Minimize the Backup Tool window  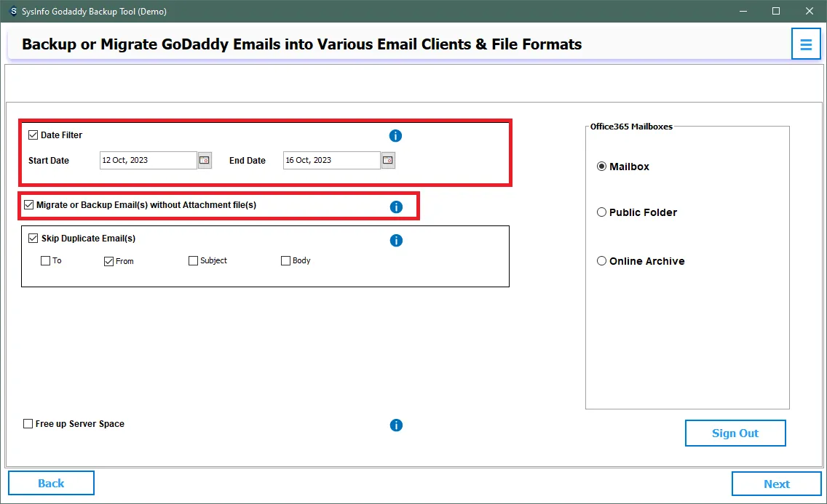pyautogui.click(x=743, y=11)
